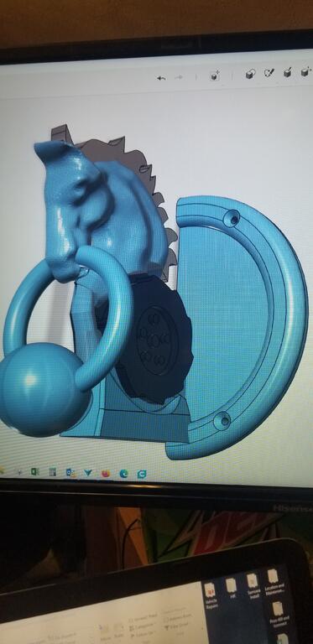Image resolution: width=313 pixels, height=644 pixels.
Task: Click the blue arrow app taskbar icon
Action: pyautogui.click(x=88, y=473)
